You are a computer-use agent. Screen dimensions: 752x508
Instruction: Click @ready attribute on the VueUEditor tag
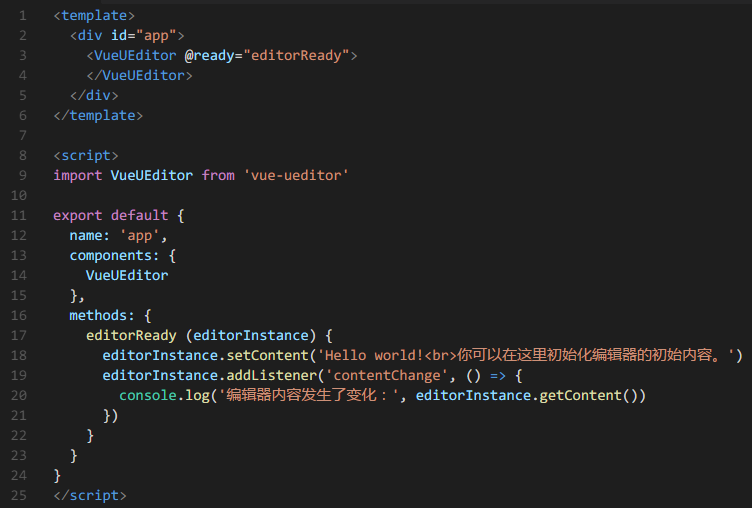pos(209,56)
